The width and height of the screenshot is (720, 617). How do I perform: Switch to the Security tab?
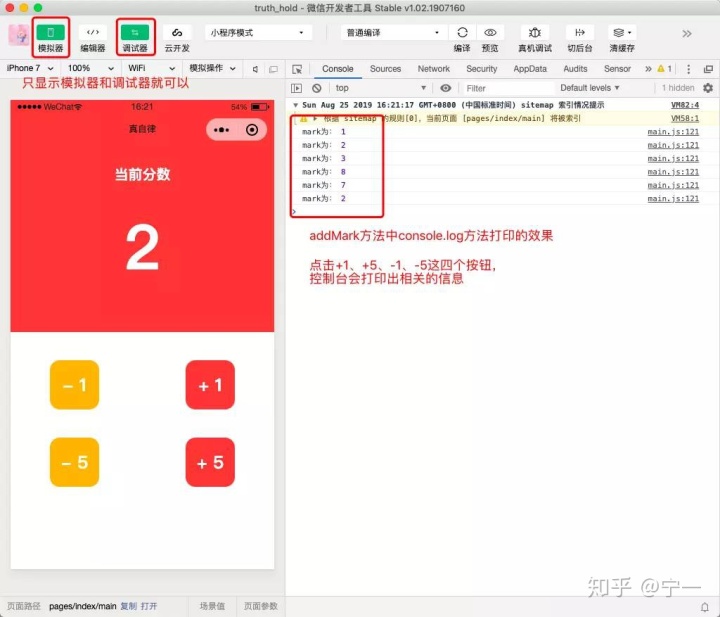[x=482, y=69]
